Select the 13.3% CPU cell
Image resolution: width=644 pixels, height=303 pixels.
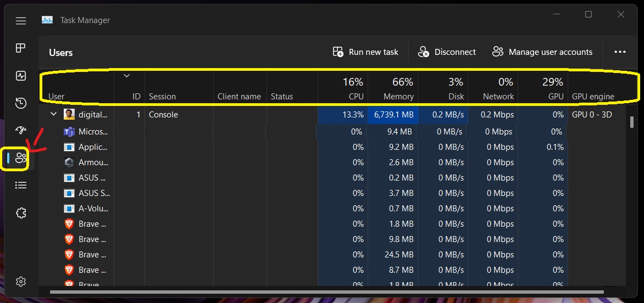click(x=343, y=115)
